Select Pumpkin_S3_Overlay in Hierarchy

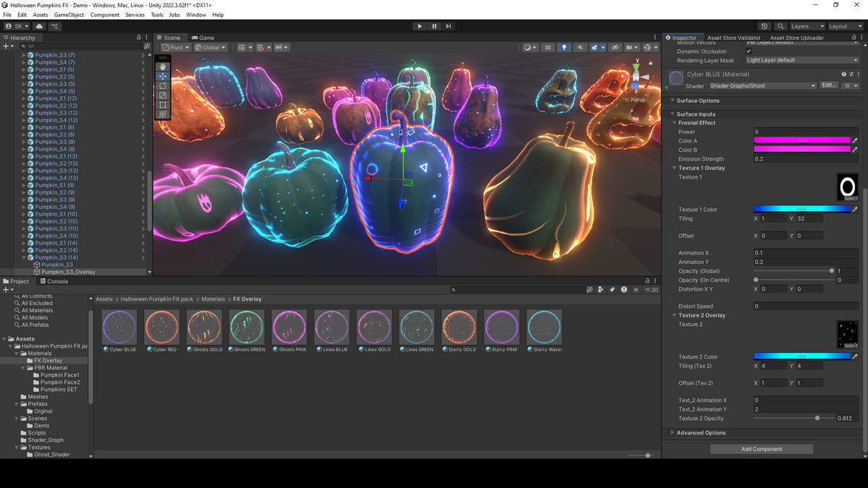coord(68,272)
